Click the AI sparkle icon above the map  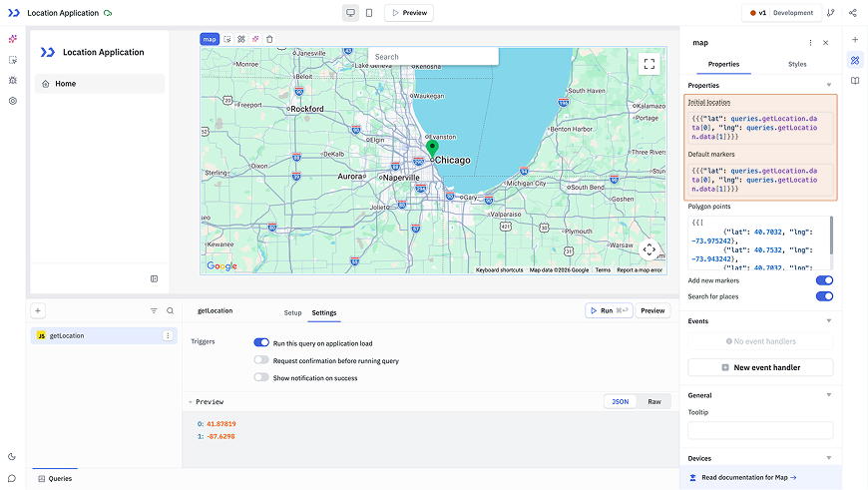[255, 39]
